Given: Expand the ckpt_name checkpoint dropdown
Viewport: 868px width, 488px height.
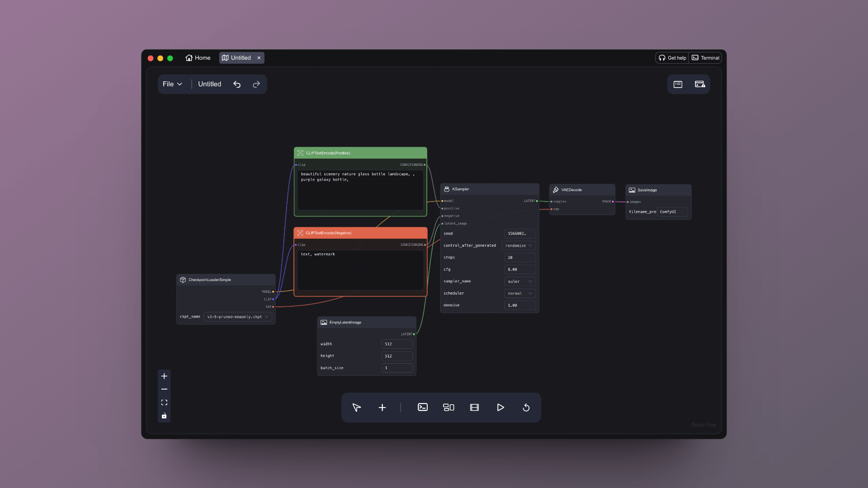Looking at the screenshot, I should pos(238,317).
